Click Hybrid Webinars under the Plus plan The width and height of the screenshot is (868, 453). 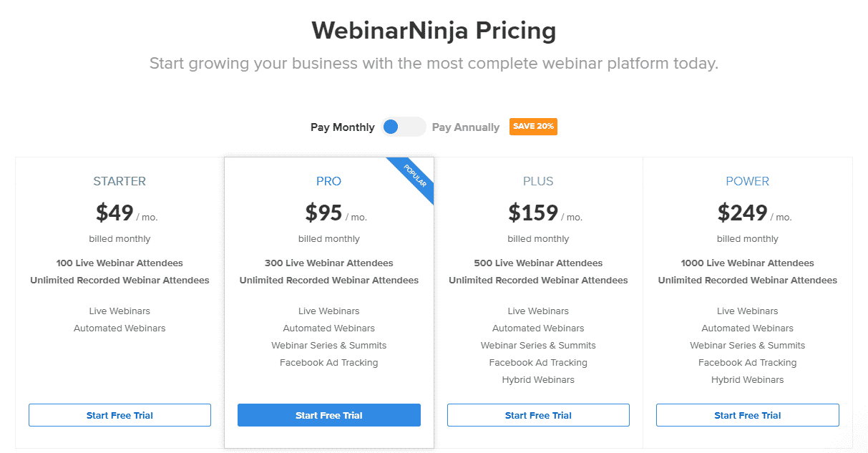coord(538,380)
